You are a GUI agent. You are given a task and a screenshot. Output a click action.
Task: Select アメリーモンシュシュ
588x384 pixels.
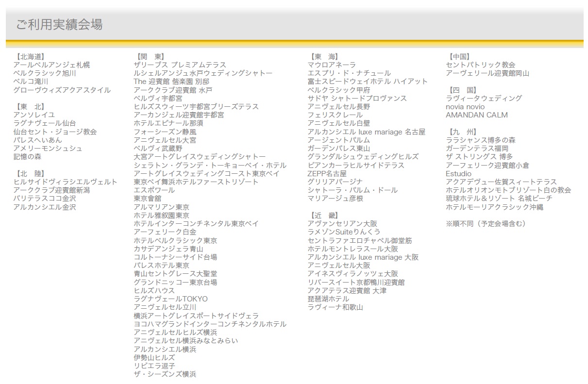[x=48, y=148]
